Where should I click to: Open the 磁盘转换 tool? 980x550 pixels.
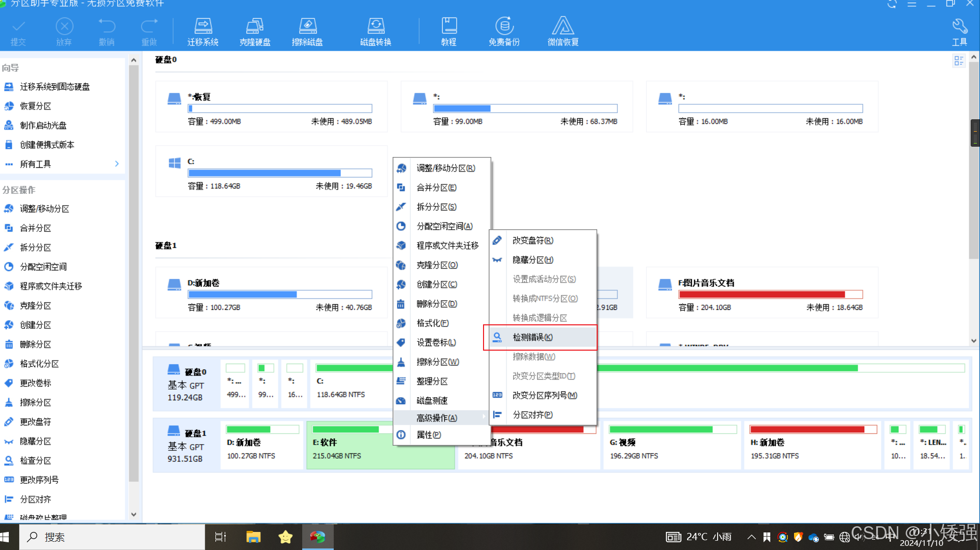click(x=376, y=32)
